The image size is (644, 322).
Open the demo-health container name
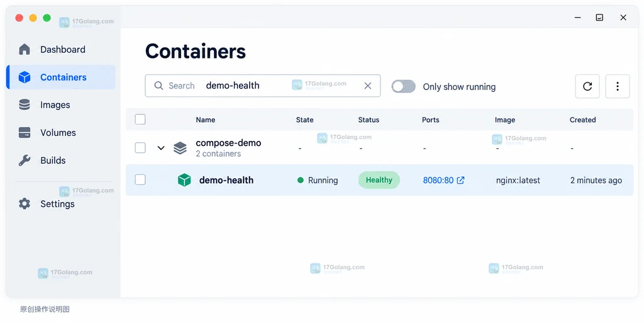click(x=226, y=180)
